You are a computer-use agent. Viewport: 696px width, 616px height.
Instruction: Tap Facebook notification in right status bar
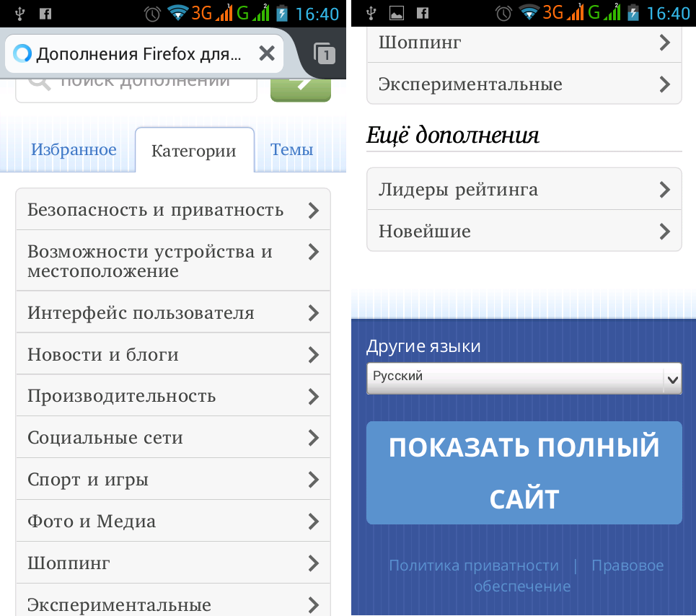click(x=423, y=14)
